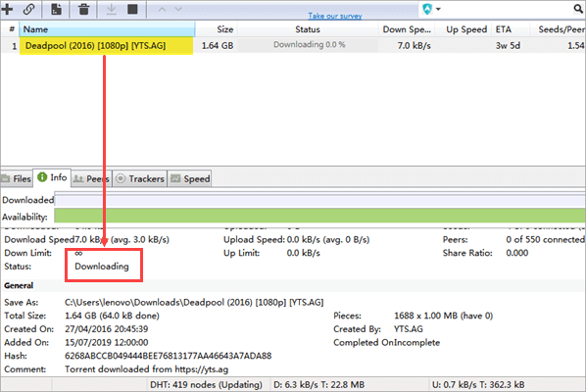Sort by the Up Speed column header
586x392 pixels.
464,29
